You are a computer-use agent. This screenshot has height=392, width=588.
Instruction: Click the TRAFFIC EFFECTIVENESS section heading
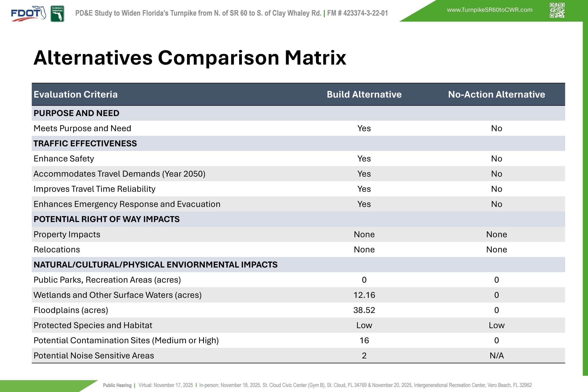(85, 144)
